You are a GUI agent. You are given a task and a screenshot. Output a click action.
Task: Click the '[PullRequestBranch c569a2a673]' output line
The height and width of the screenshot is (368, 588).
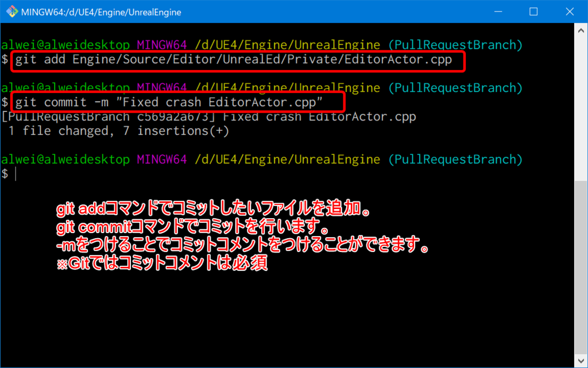click(208, 117)
